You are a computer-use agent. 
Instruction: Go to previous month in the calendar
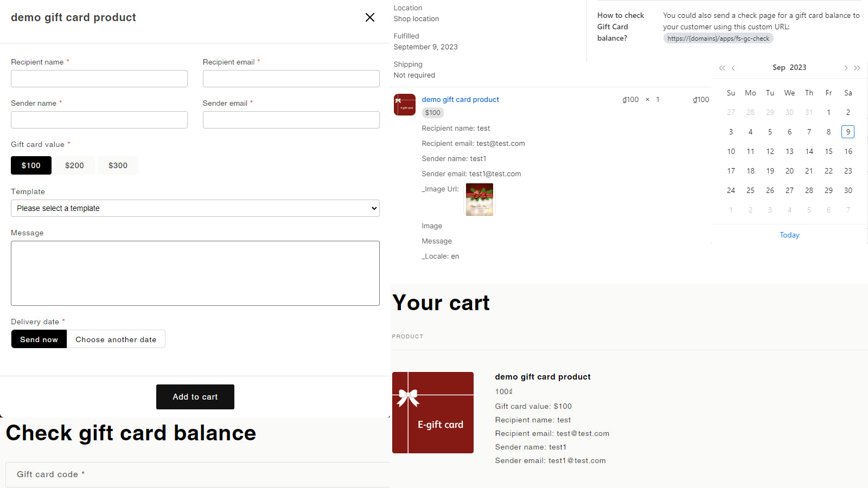click(x=733, y=68)
